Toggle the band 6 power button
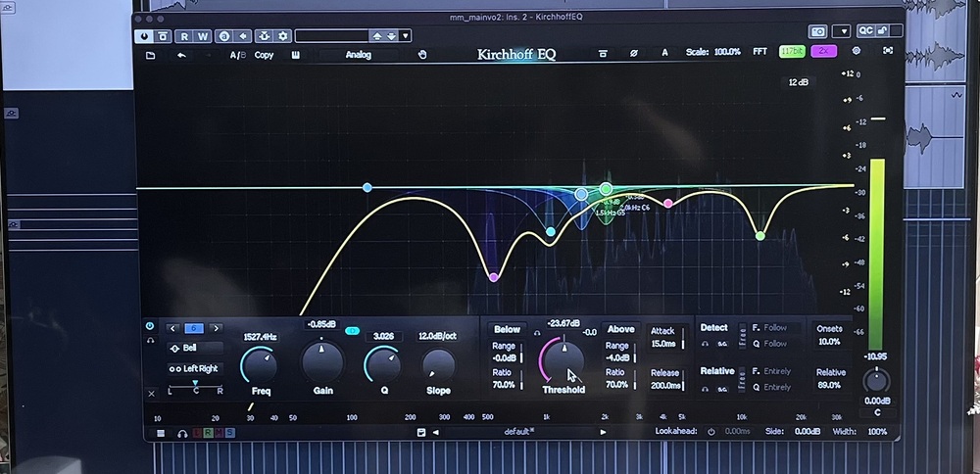This screenshot has height=474, width=980. pyautogui.click(x=150, y=326)
